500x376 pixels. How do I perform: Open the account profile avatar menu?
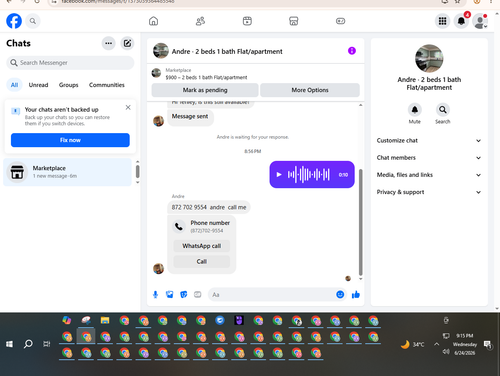pyautogui.click(x=480, y=21)
